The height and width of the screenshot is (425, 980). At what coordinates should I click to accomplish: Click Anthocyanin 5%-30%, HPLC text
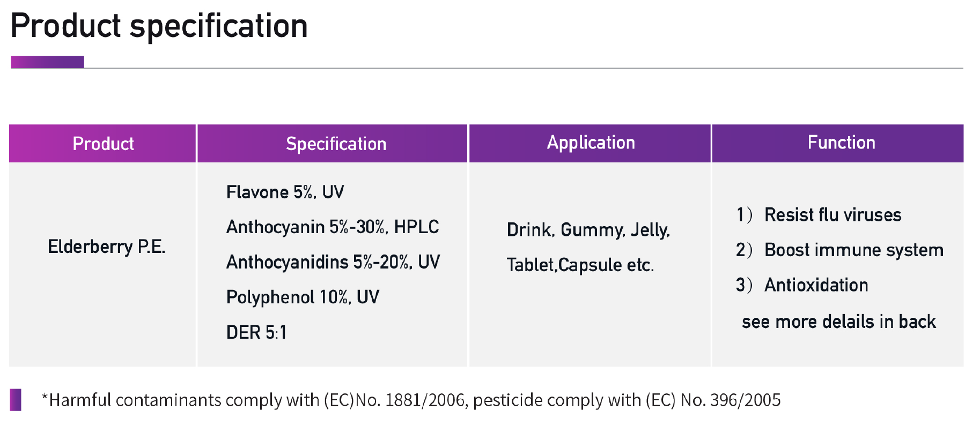coord(333,227)
